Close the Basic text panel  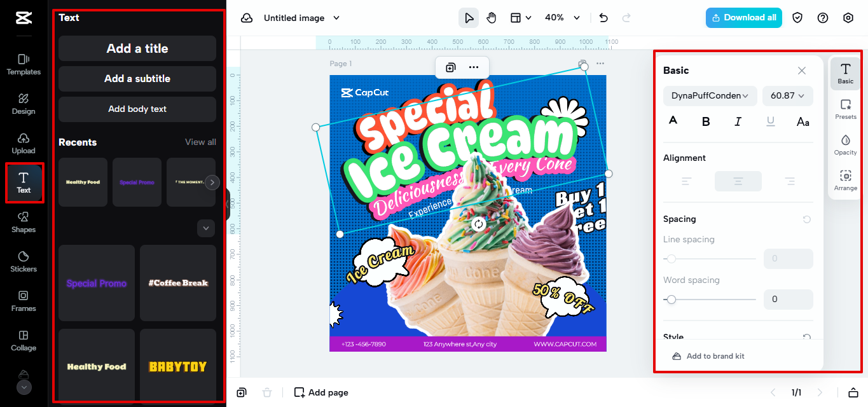tap(802, 71)
